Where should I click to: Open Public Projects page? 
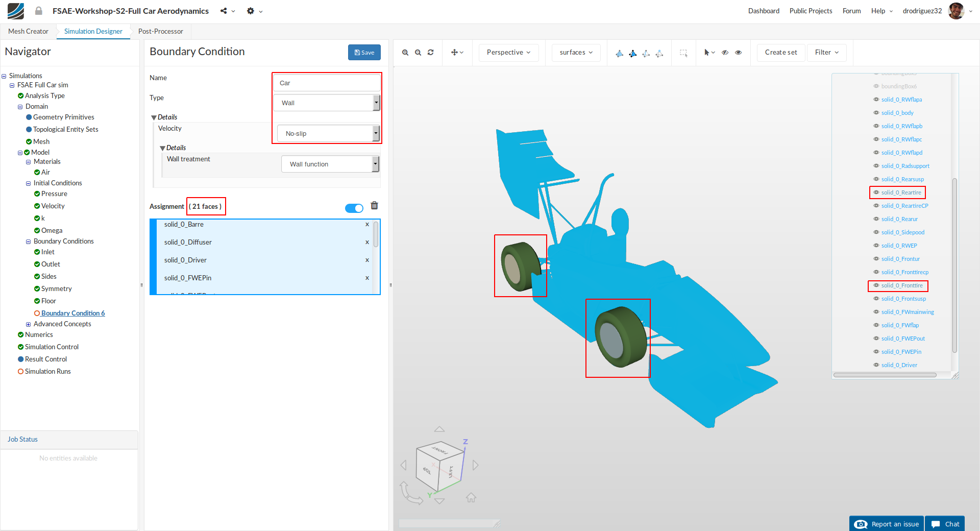tap(811, 11)
